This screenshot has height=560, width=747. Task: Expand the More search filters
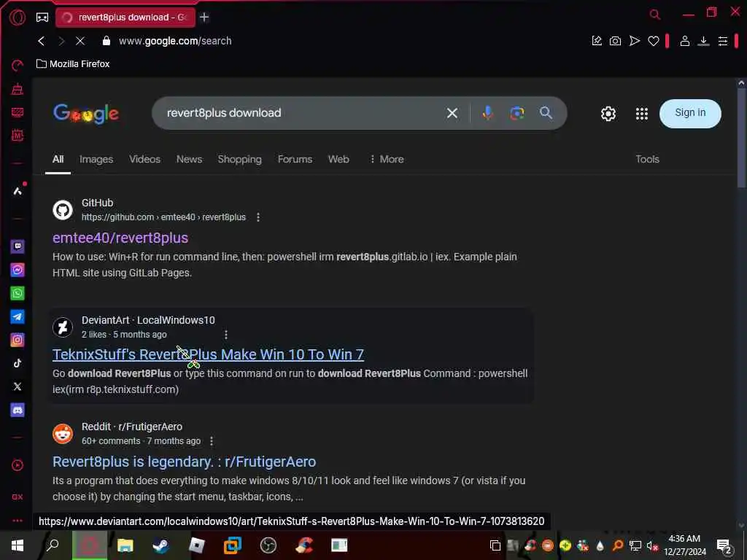click(387, 160)
